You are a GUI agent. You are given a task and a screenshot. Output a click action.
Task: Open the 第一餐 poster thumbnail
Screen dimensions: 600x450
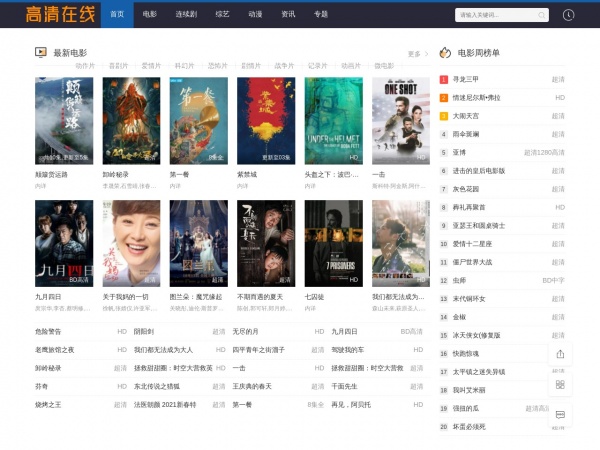click(x=199, y=121)
